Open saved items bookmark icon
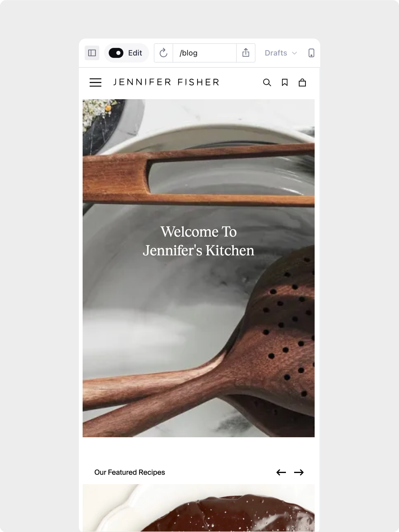 pyautogui.click(x=285, y=82)
